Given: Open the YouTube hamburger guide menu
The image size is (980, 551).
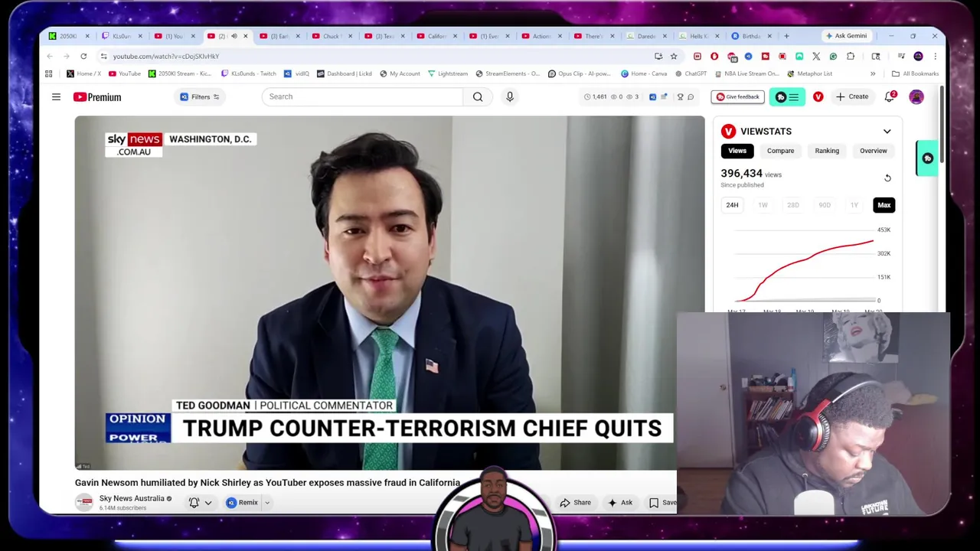Looking at the screenshot, I should click(x=56, y=97).
